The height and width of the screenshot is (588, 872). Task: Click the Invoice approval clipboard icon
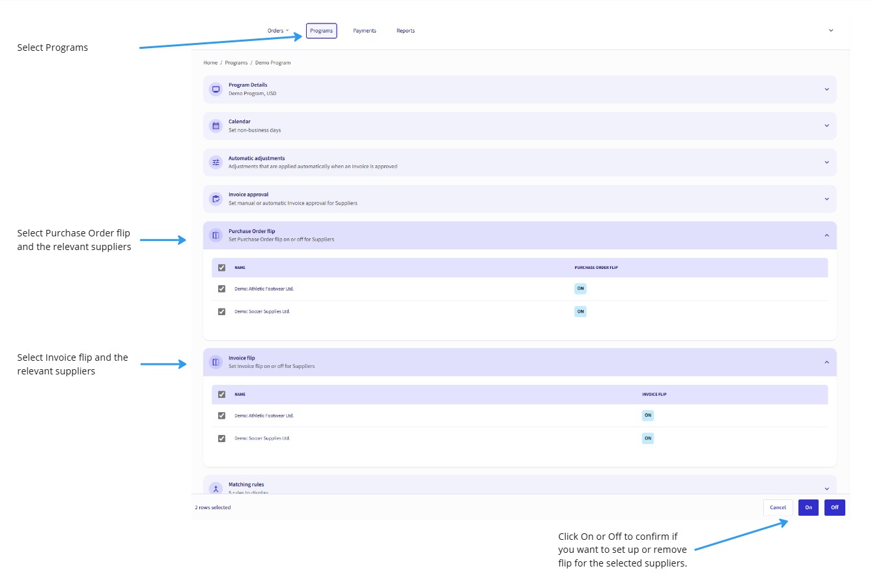tap(216, 199)
